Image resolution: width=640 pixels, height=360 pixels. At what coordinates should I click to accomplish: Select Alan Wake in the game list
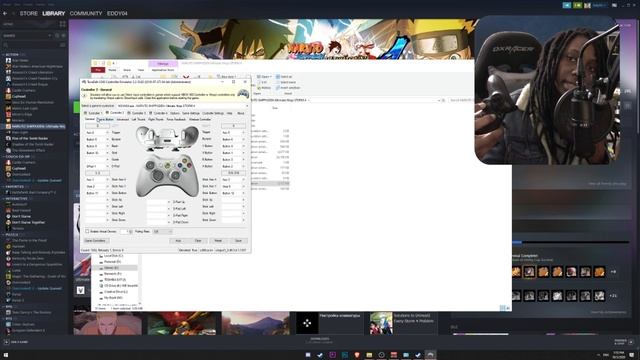coord(20,60)
